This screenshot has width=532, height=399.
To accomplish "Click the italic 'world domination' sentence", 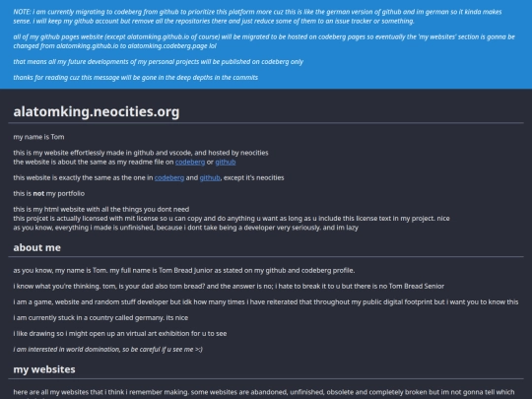I will (108, 349).
